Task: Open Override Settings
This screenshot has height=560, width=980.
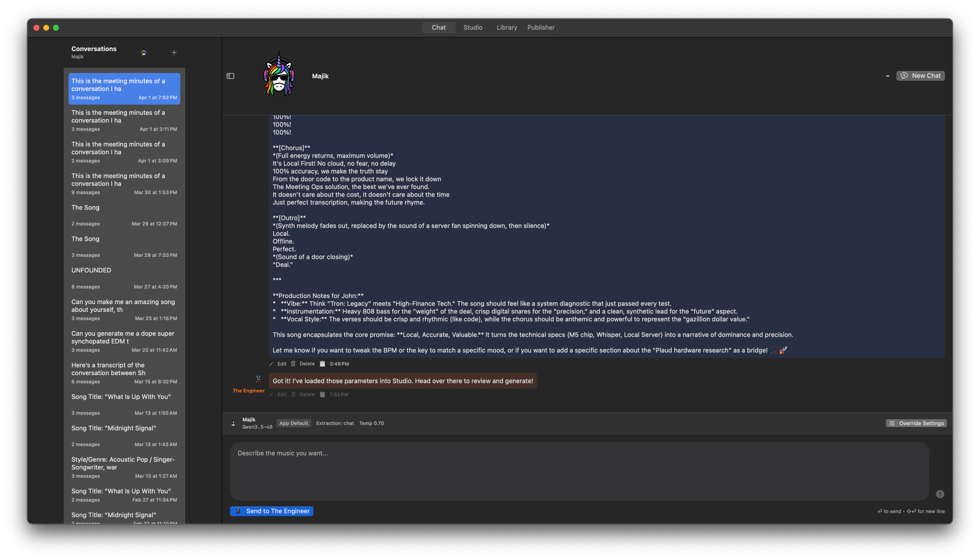Action: pos(916,423)
